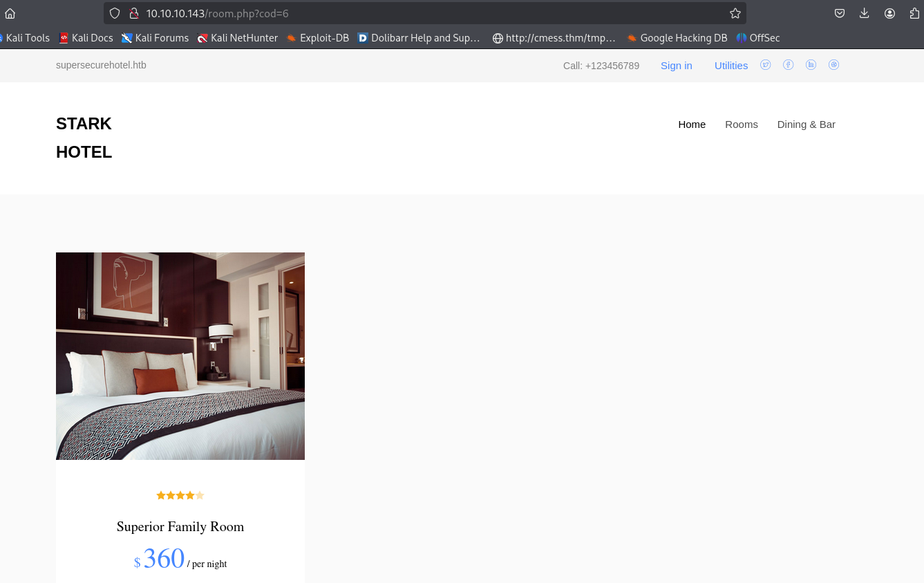
Task: Click the four-star rating
Action: click(180, 495)
